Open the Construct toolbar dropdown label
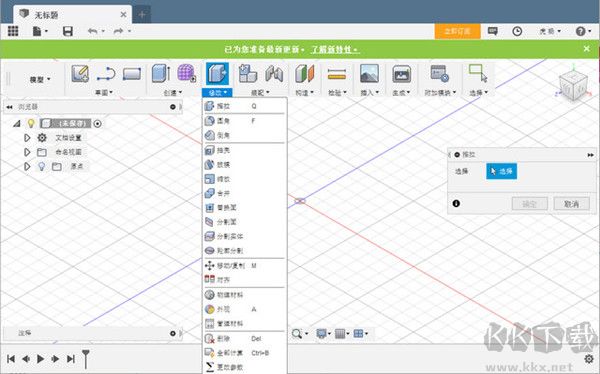Screen dimensions: 600x374 pyautogui.click(x=305, y=92)
